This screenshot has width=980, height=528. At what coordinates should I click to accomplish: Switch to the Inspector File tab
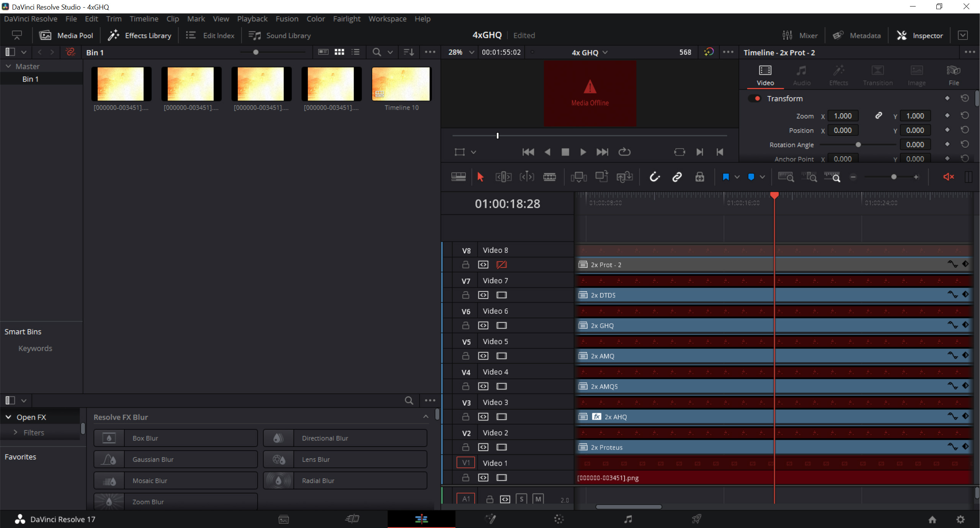tap(954, 75)
